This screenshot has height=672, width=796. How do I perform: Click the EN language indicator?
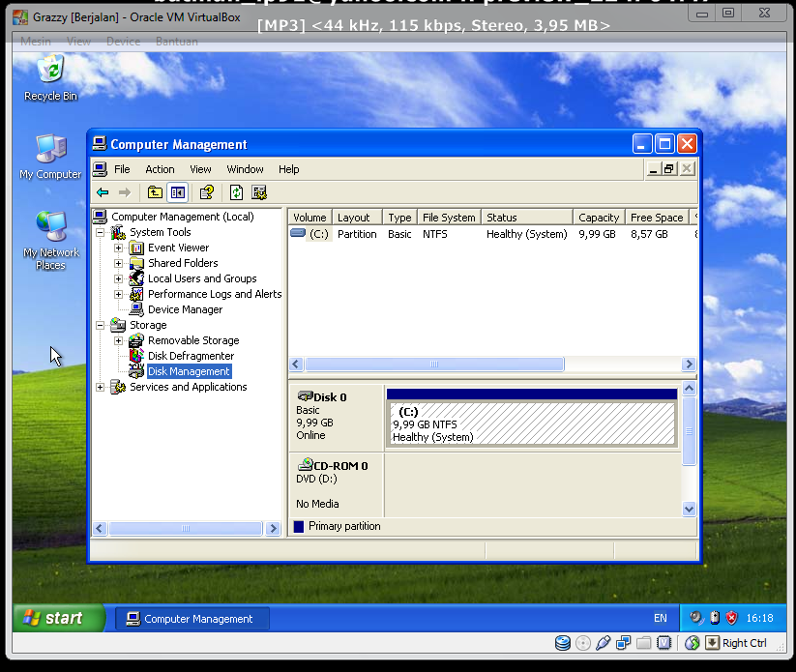(x=660, y=618)
